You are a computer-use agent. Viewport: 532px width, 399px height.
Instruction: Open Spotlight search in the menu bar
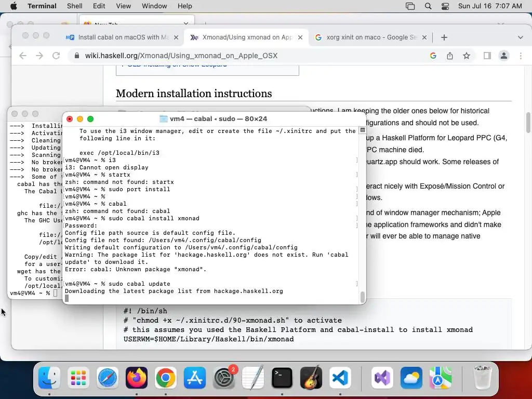click(428, 6)
